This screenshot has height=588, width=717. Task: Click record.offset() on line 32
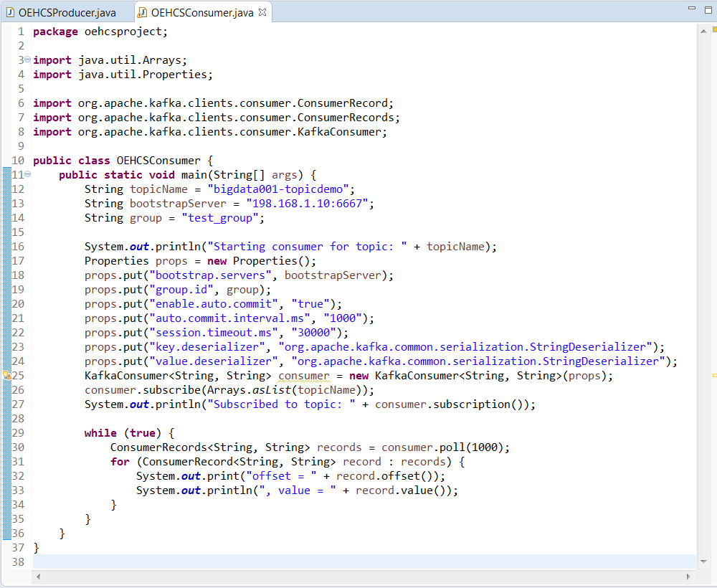point(387,476)
